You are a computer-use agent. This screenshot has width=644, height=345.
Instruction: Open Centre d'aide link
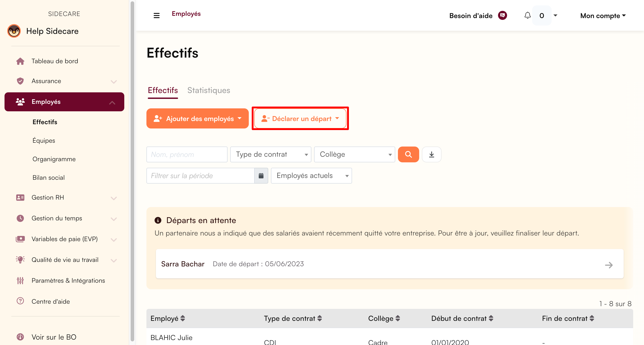click(x=50, y=301)
